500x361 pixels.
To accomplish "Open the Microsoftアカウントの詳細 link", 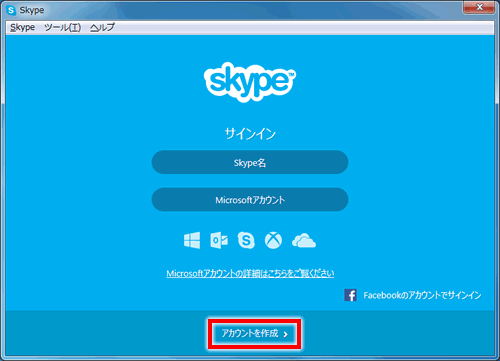I will pyautogui.click(x=250, y=273).
